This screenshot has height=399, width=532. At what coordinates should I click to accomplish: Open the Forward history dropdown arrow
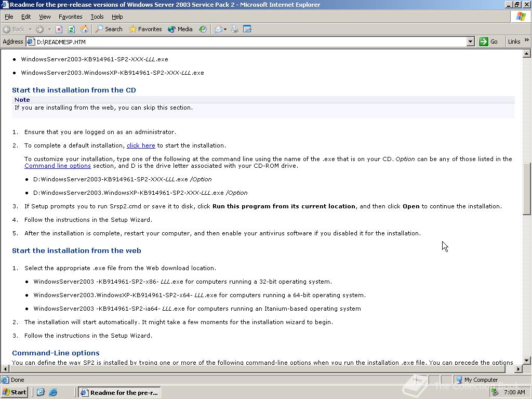49,29
